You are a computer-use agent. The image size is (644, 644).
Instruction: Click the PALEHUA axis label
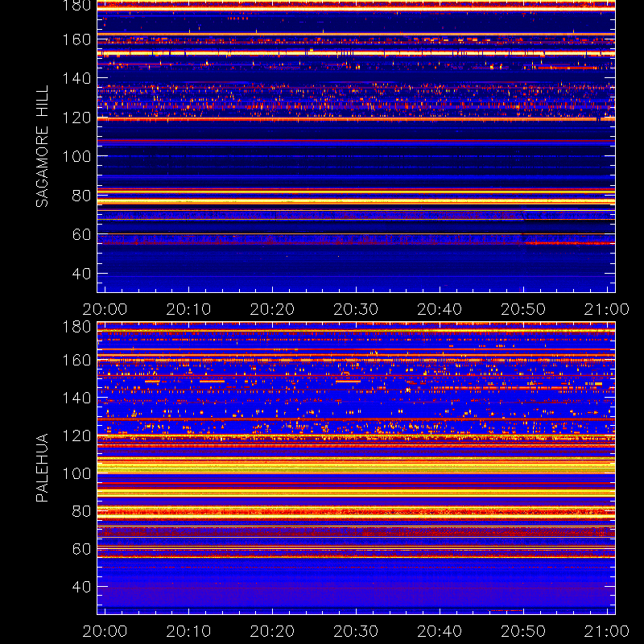42,468
